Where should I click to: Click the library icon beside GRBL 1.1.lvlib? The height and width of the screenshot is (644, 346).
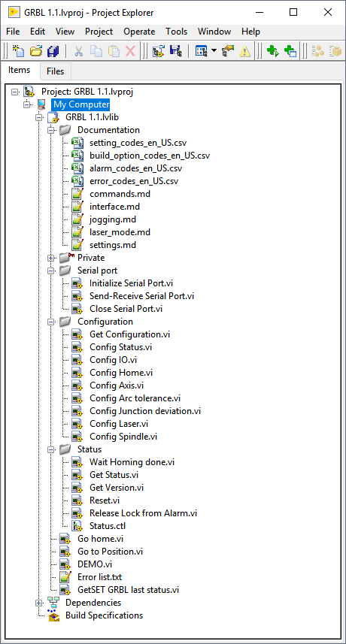53,117
